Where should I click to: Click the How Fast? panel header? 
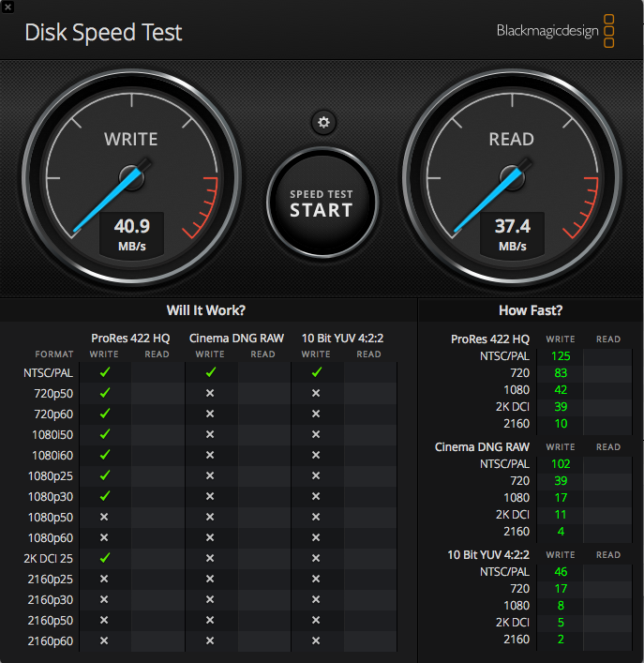(531, 310)
